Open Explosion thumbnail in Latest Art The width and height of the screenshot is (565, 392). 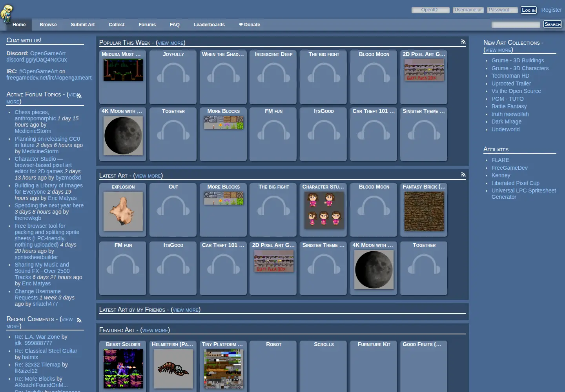[123, 211]
